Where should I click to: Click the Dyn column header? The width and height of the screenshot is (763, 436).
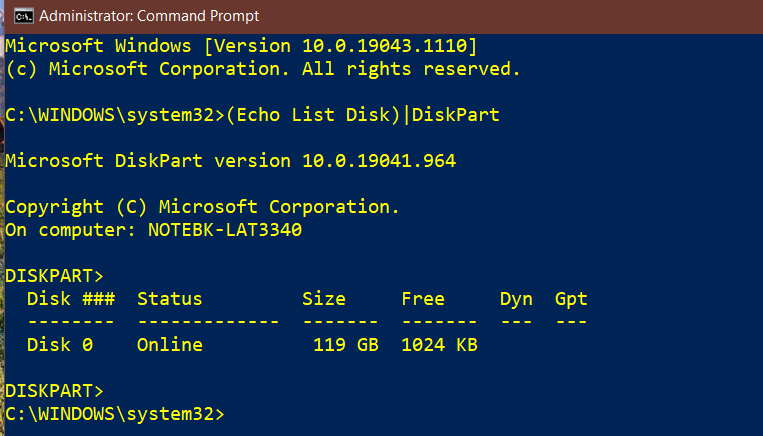(x=516, y=300)
